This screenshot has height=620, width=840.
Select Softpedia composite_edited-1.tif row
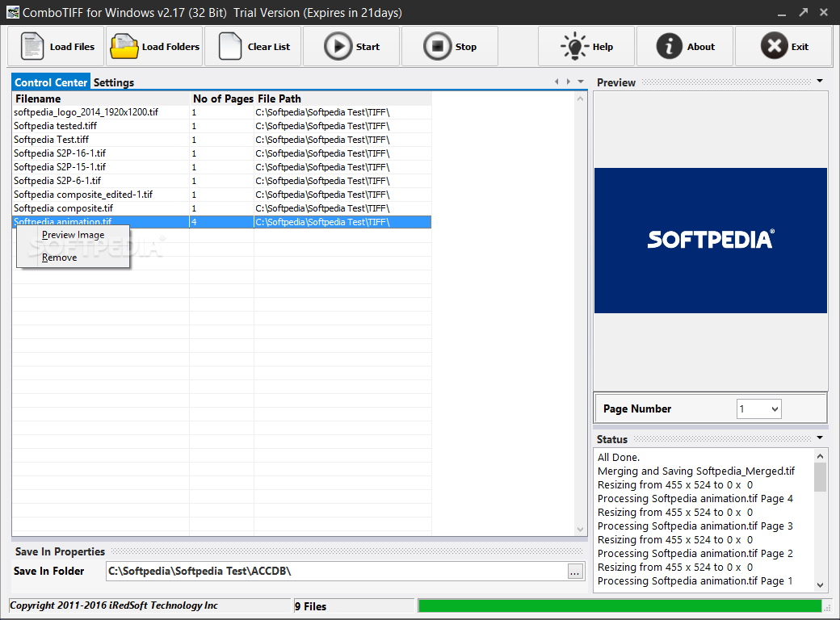click(x=222, y=195)
